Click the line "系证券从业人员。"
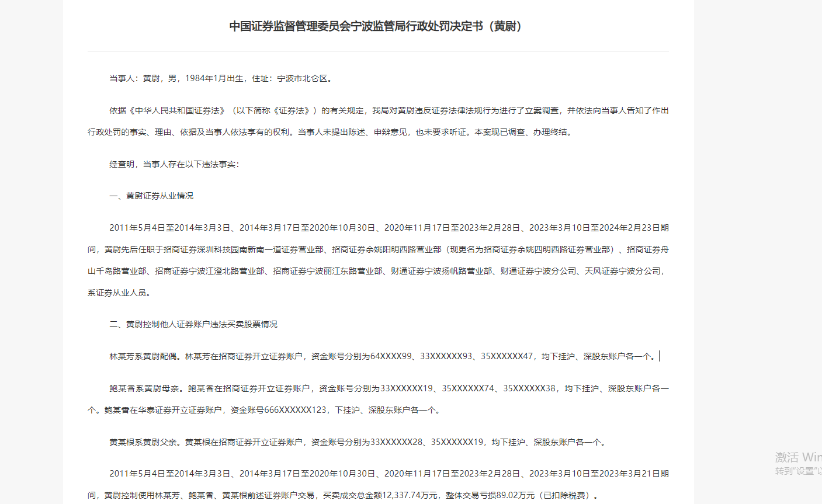This screenshot has height=504, width=822. point(121,293)
